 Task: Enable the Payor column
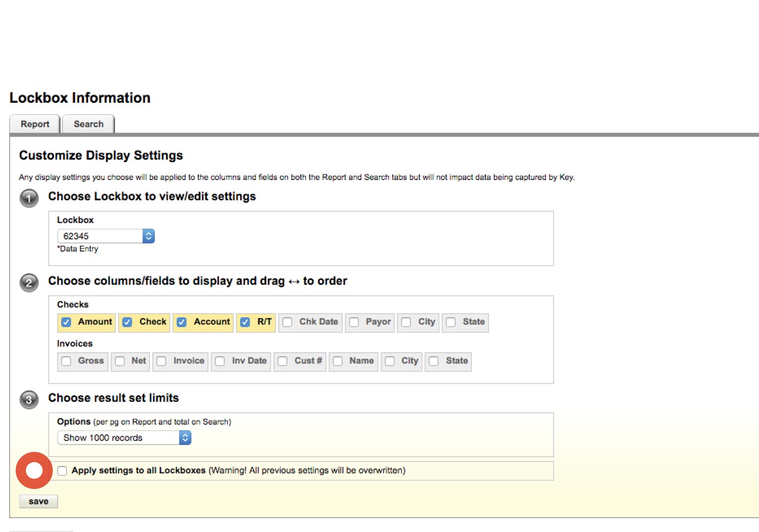tap(354, 322)
